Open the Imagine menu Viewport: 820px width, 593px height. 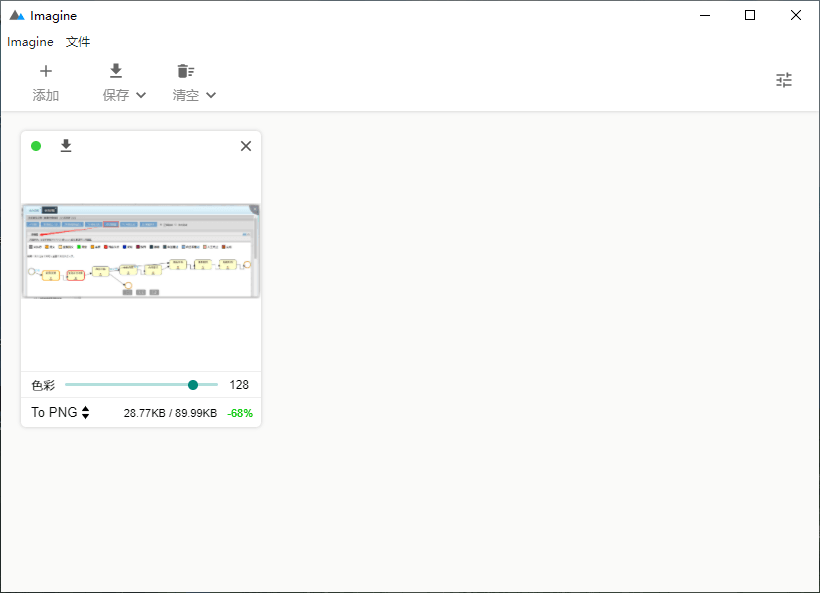pyautogui.click(x=30, y=42)
